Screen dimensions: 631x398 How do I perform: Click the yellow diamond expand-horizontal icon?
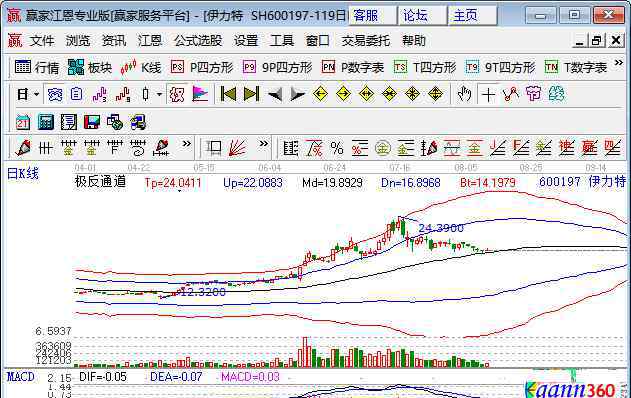pyautogui.click(x=366, y=94)
